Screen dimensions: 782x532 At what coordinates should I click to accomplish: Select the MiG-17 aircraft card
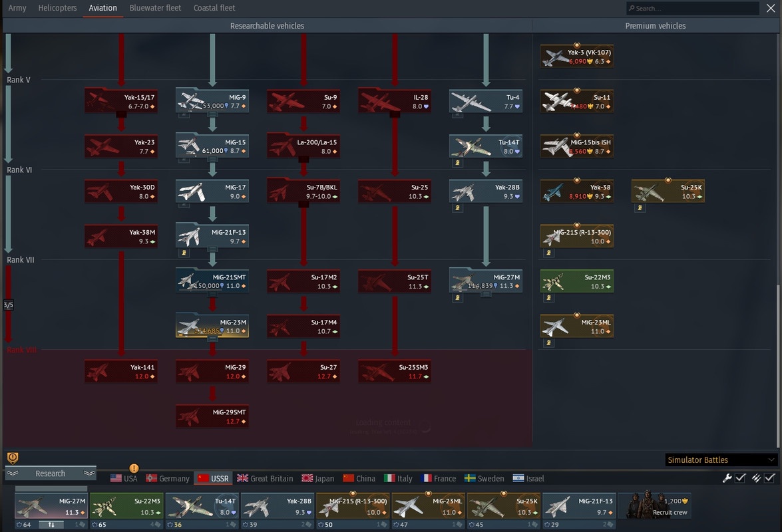(x=212, y=191)
